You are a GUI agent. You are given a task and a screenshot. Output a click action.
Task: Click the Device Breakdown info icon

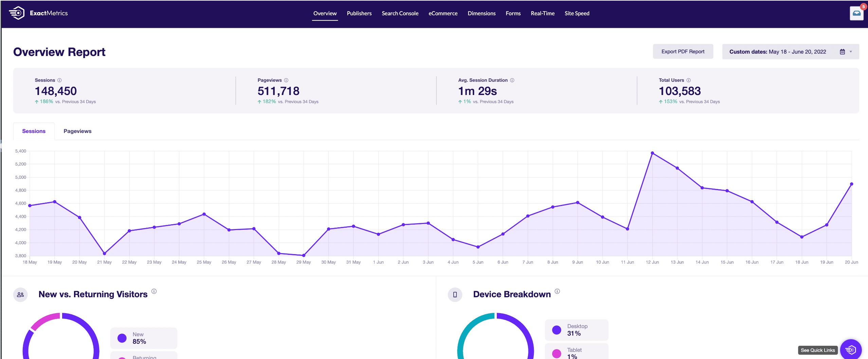point(557,291)
